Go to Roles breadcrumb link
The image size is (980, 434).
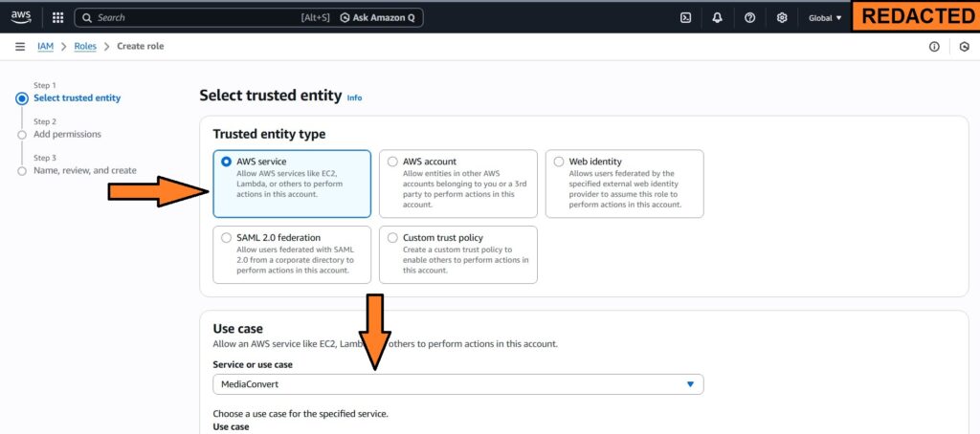click(x=85, y=47)
